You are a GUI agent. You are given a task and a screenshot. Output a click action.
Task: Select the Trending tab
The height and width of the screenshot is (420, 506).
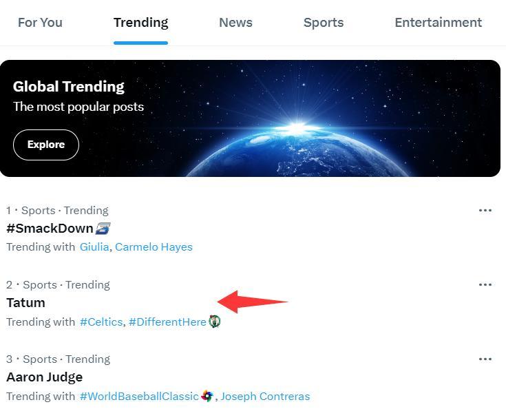[x=140, y=23]
